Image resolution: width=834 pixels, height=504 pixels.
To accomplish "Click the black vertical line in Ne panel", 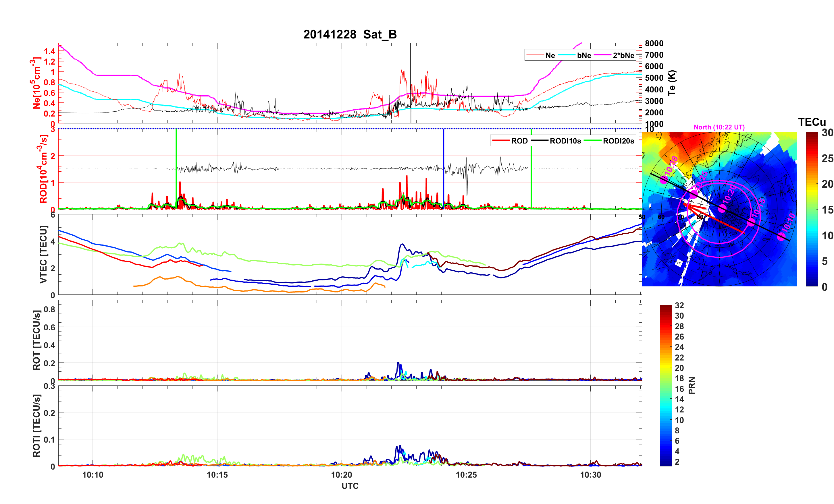I will [x=411, y=68].
